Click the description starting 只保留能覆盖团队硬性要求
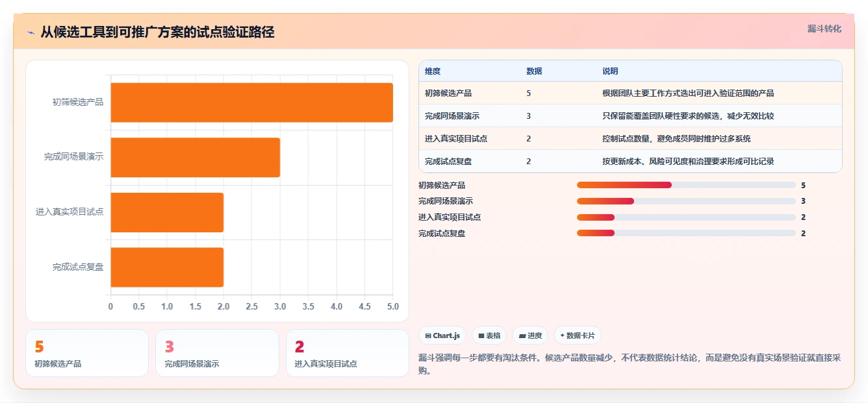The height and width of the screenshot is (403, 868). coord(688,116)
